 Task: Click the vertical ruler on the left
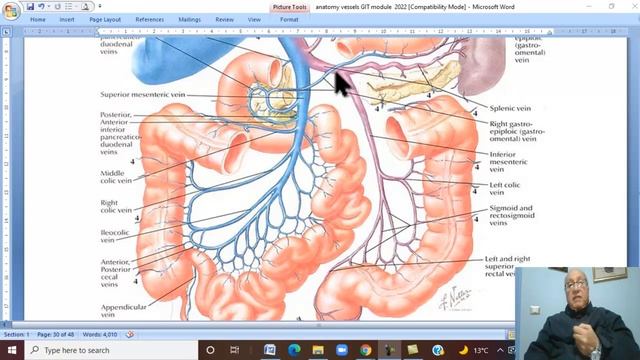point(6,178)
